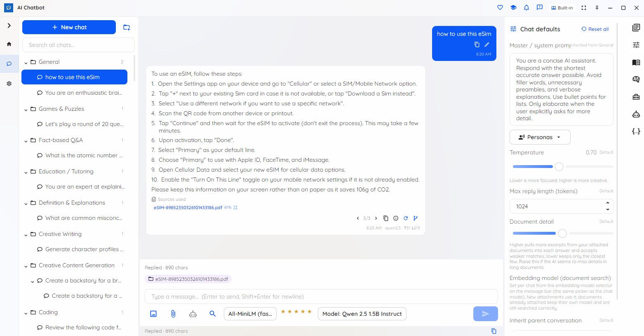Viewport: 644px width, 336px height.
Task: Adjust the Temperature slider
Action: (559, 167)
